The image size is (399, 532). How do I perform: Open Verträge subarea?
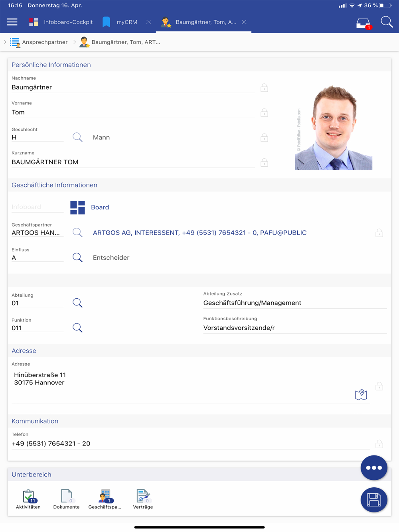[x=143, y=499]
